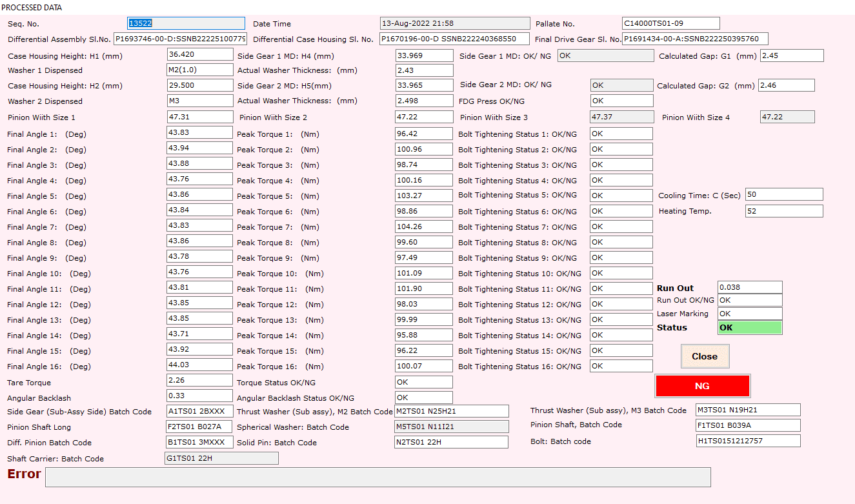
Task: Click the Run Out OK/NG field
Action: coord(750,300)
